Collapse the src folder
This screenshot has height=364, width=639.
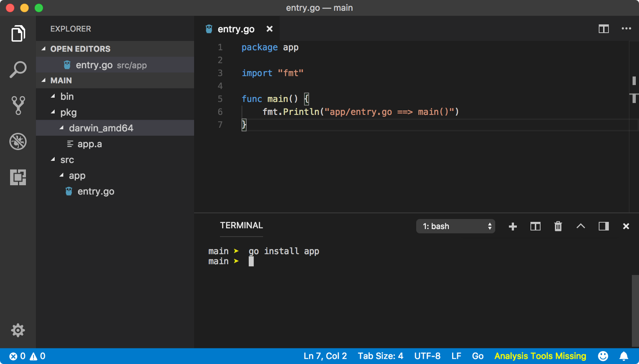tap(53, 159)
